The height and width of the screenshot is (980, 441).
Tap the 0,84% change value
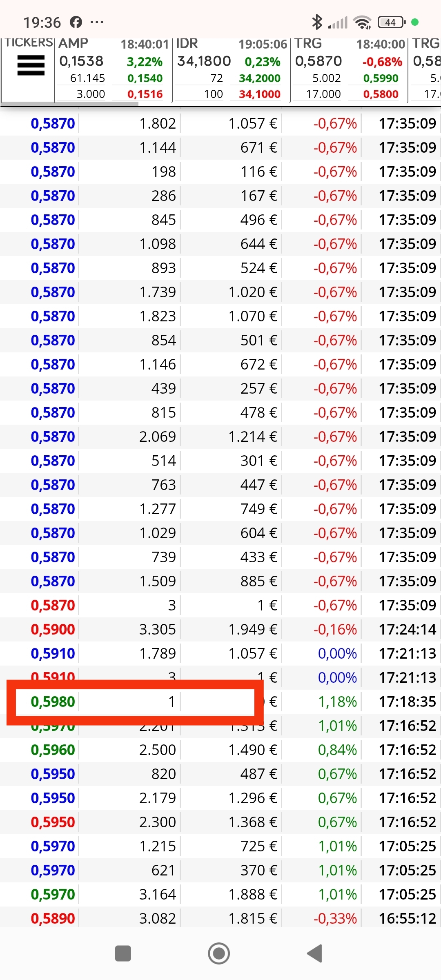337,750
